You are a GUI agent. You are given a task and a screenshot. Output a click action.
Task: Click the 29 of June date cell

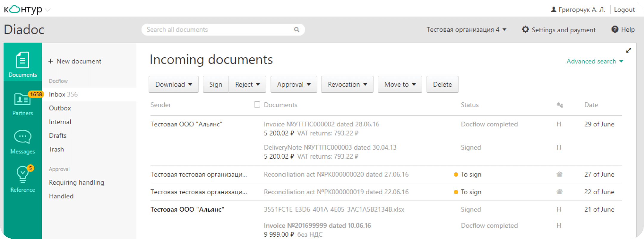tap(599, 124)
